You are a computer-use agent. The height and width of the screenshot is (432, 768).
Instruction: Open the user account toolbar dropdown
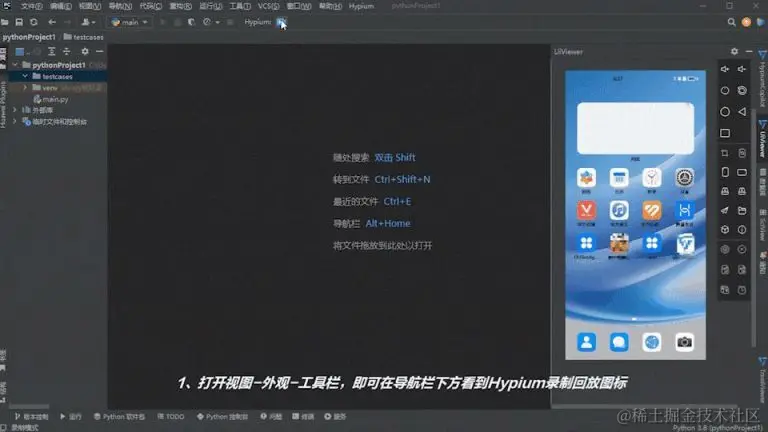coord(89,22)
